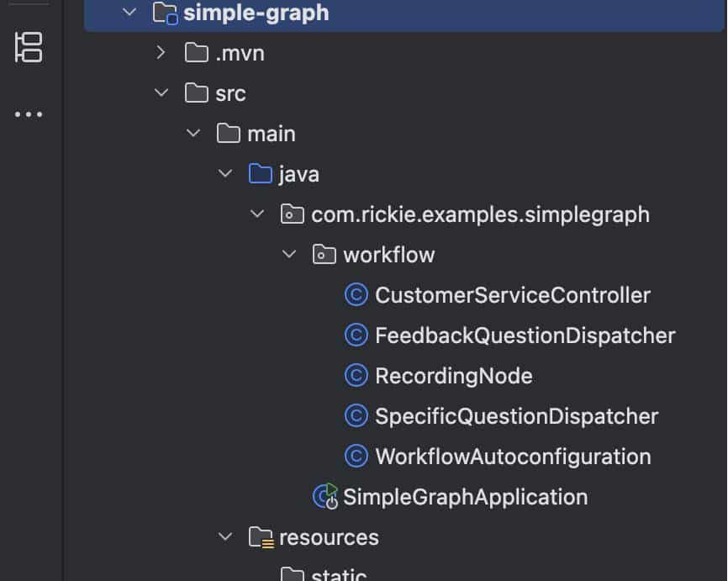The image size is (728, 581).
Task: Click the class icon next to FeedbackQuestionDispatcher
Action: pos(356,335)
